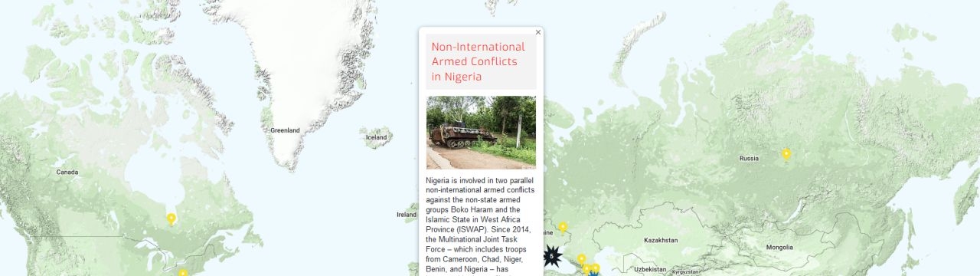
Task: Select the yellow pin marker in Russia
Action: [786, 154]
